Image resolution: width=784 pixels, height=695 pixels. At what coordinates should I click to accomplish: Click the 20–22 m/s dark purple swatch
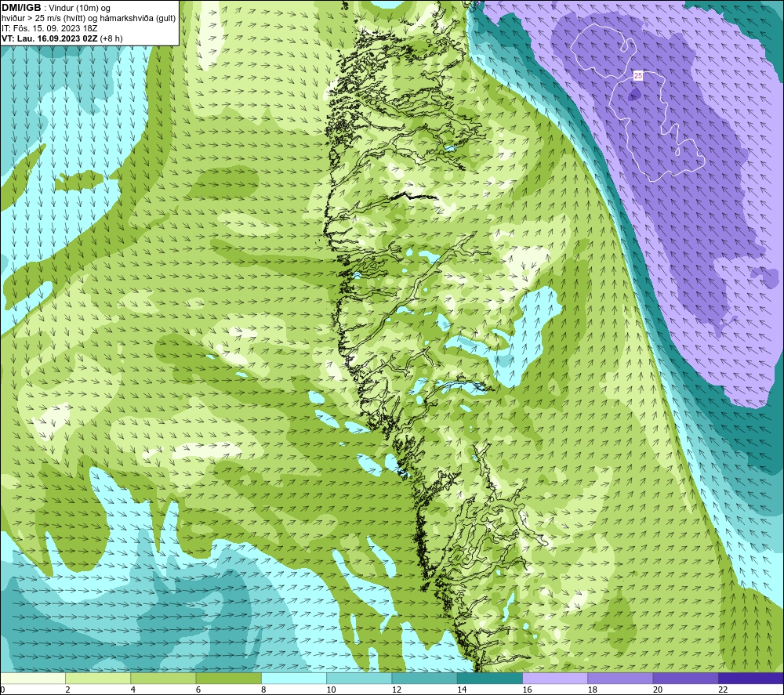(x=685, y=678)
